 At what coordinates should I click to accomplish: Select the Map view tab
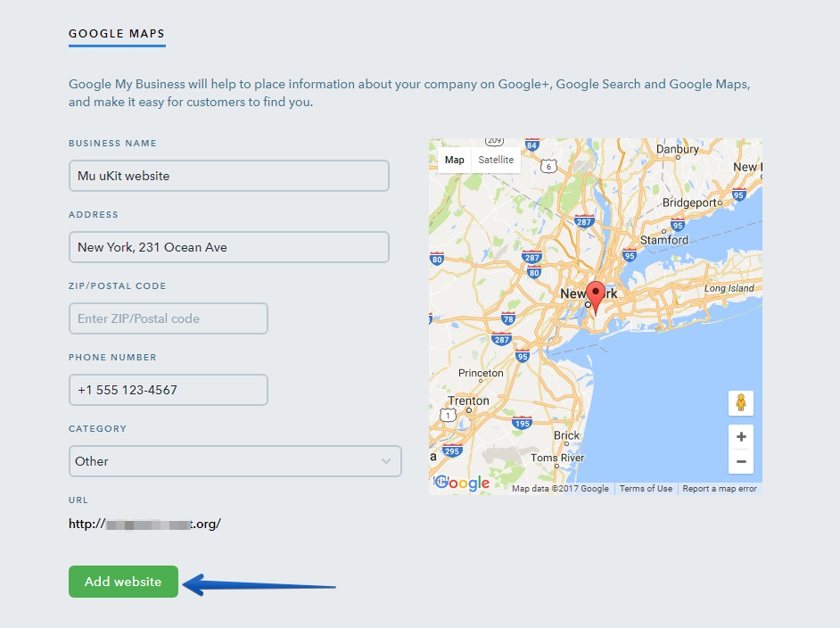454,160
